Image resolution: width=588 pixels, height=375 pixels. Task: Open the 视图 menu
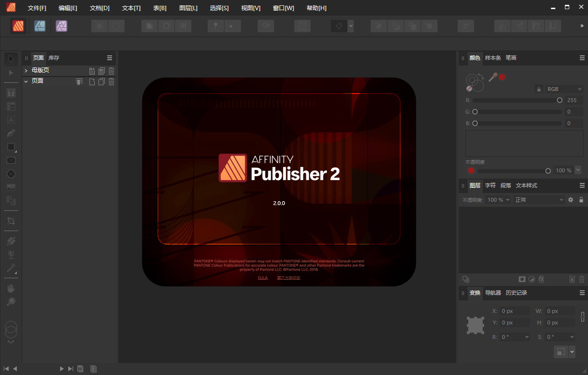250,8
